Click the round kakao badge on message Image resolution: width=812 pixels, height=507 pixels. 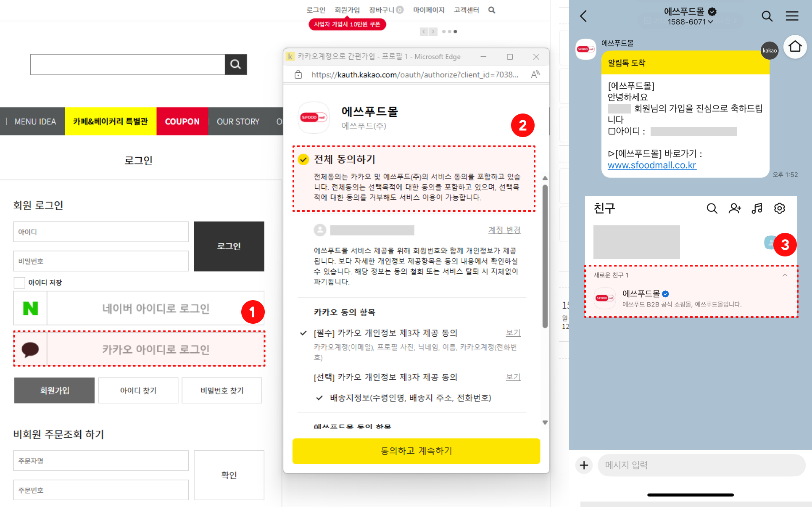770,50
